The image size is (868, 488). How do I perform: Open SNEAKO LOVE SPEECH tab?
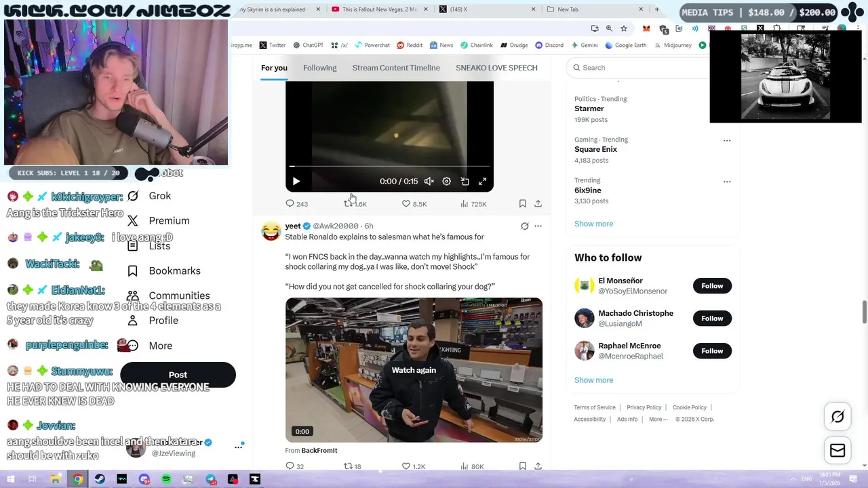(x=496, y=68)
